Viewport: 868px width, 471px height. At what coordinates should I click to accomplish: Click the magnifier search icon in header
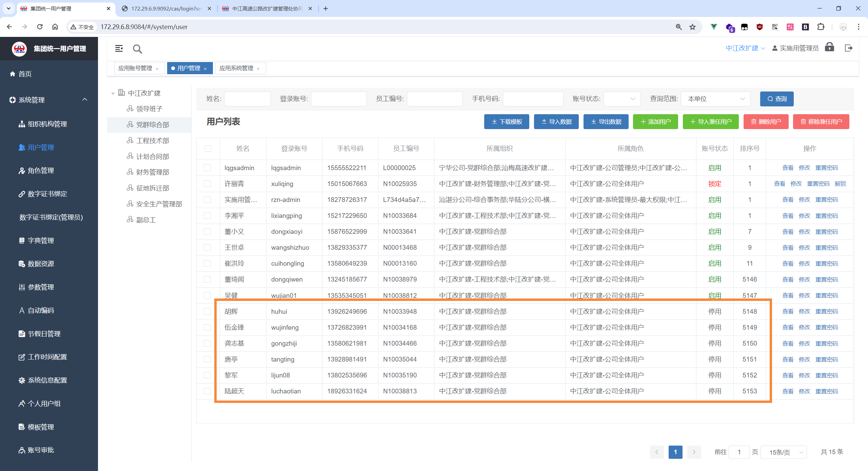click(137, 49)
